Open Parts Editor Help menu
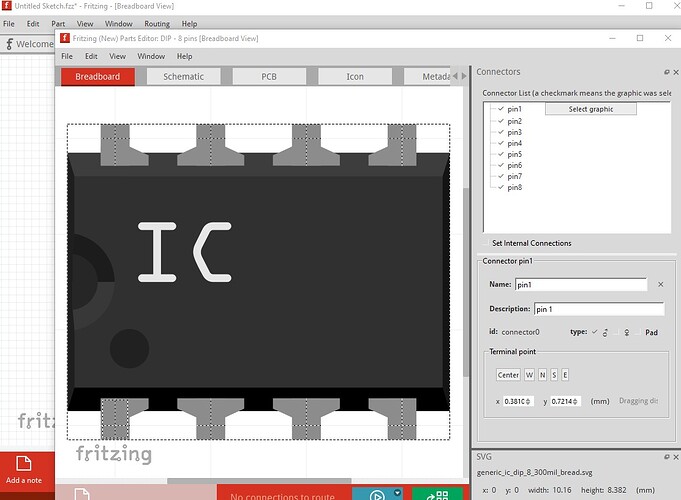681x500 pixels. 184,56
